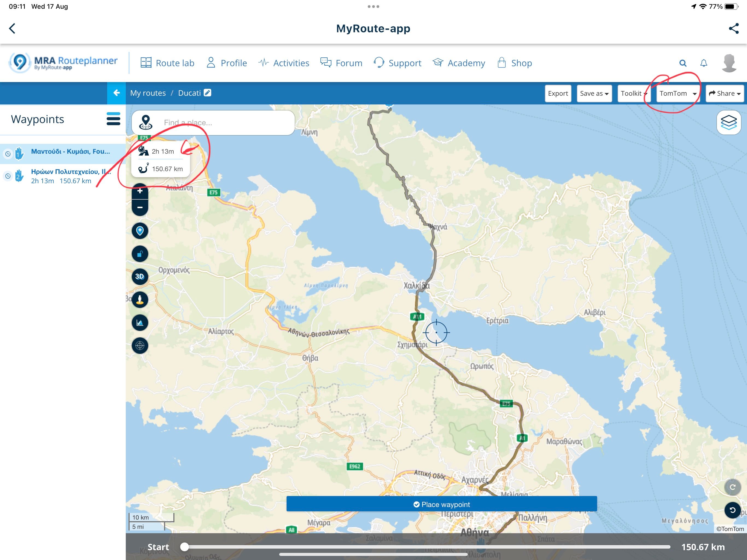Toggle the 3D map view

point(140,277)
